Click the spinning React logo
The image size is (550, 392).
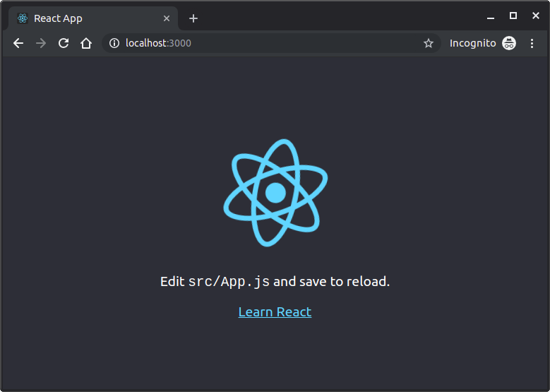(275, 193)
